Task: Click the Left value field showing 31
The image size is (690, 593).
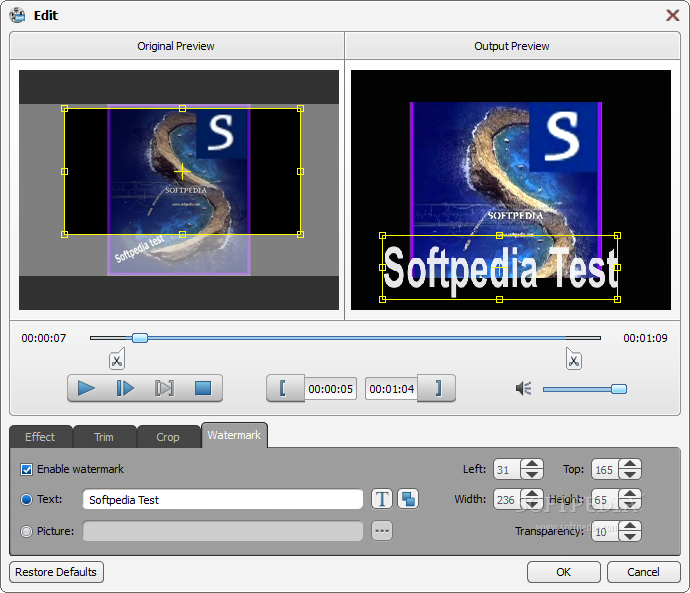Action: [507, 469]
